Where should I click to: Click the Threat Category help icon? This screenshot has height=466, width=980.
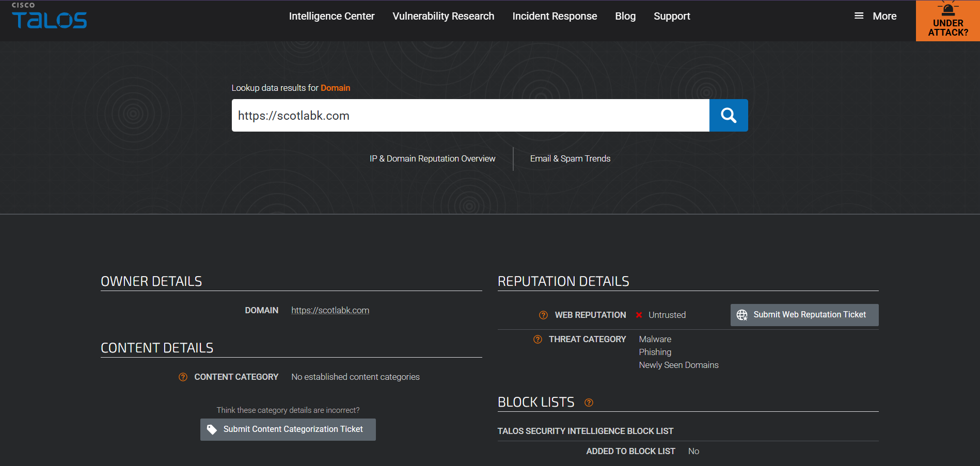click(x=538, y=340)
